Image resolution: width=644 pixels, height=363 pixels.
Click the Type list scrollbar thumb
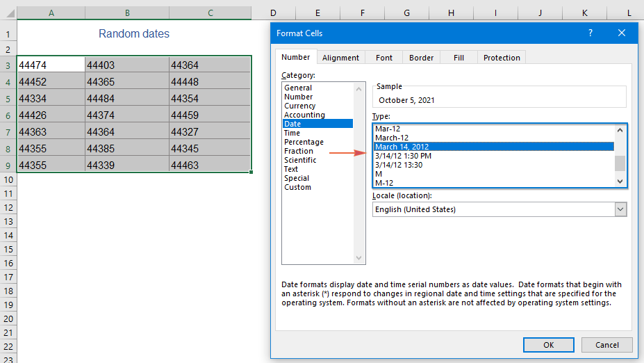[x=620, y=163]
